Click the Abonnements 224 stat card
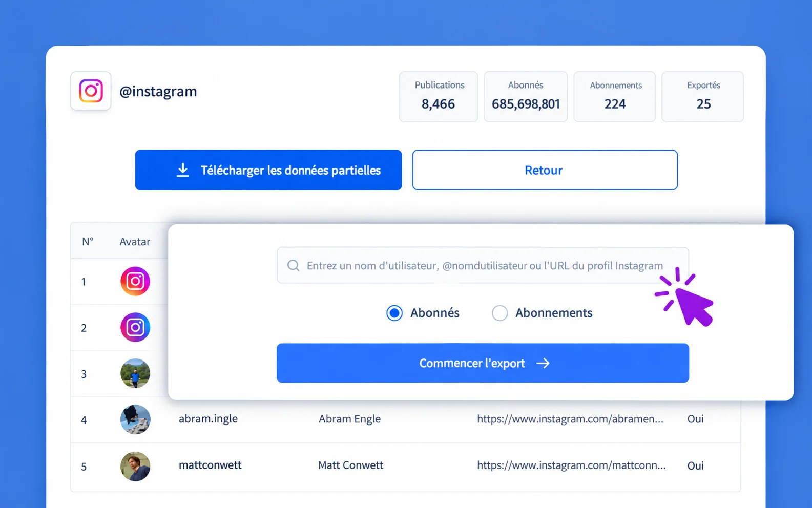 [615, 96]
